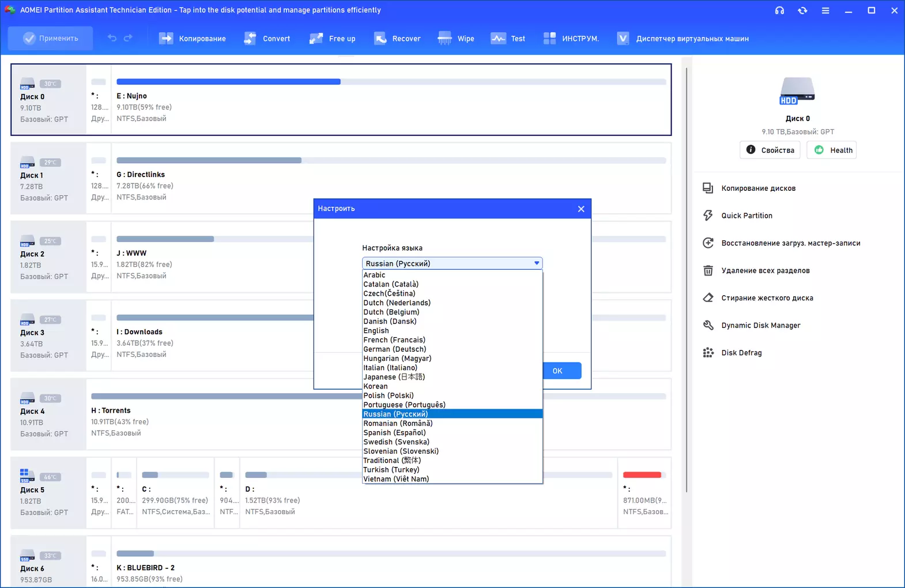Screen dimensions: 905x588
Task: Select the K: BLUEBIRD - 2 partition
Action: [391, 562]
